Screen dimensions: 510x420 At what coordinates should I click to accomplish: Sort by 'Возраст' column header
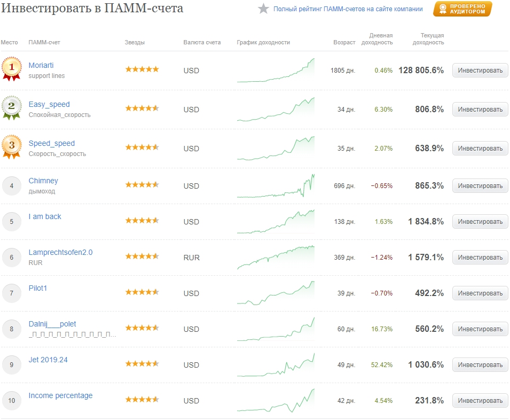(344, 43)
